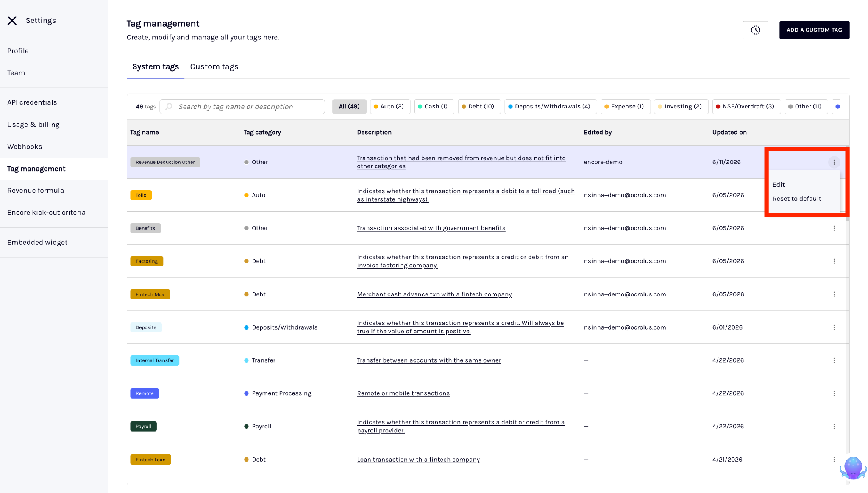
Task: Filter tags by Other (11)
Action: click(x=806, y=107)
